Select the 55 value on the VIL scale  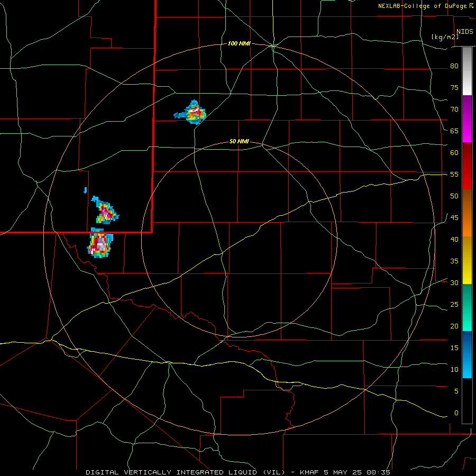[x=454, y=174]
